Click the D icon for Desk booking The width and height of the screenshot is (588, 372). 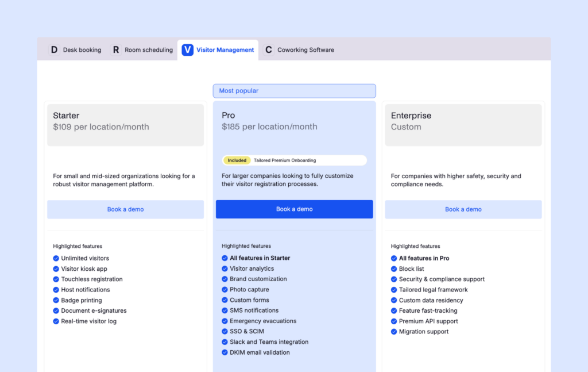(x=54, y=50)
